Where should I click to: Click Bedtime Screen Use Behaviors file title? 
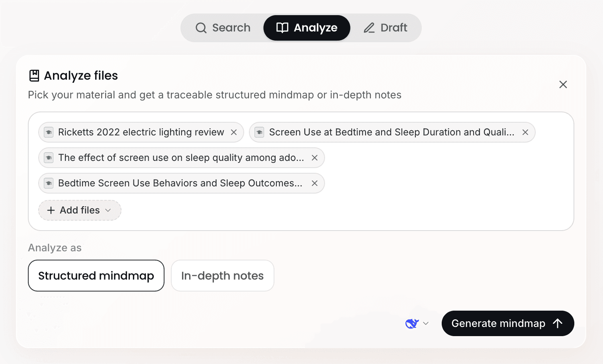[180, 183]
